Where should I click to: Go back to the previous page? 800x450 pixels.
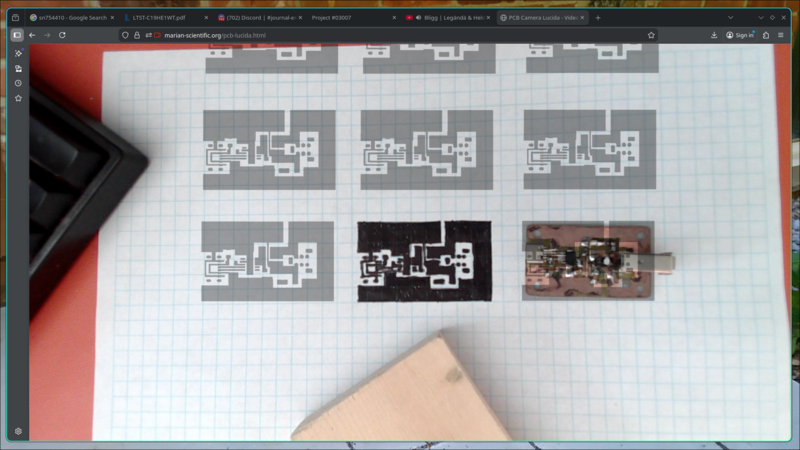coord(32,35)
